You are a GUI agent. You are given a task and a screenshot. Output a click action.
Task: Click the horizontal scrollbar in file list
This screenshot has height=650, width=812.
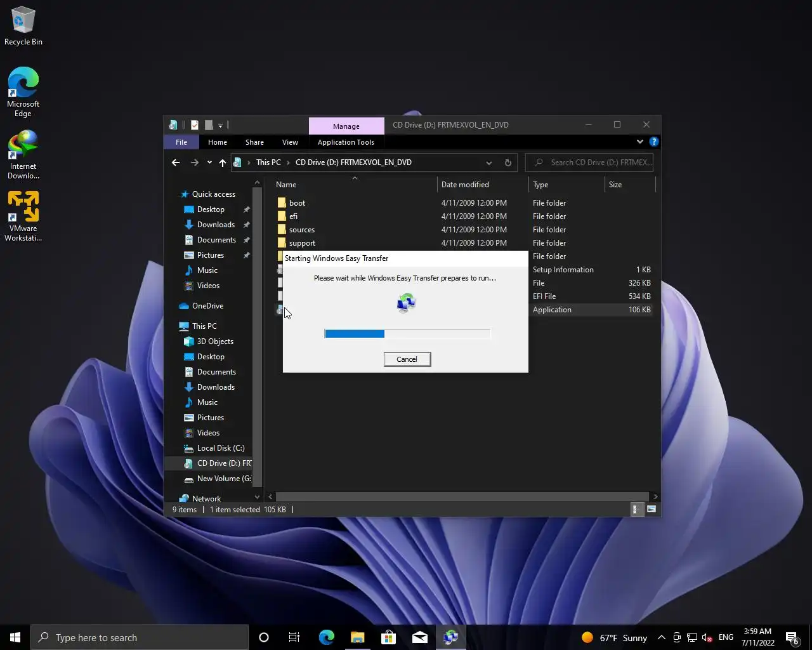click(x=462, y=496)
